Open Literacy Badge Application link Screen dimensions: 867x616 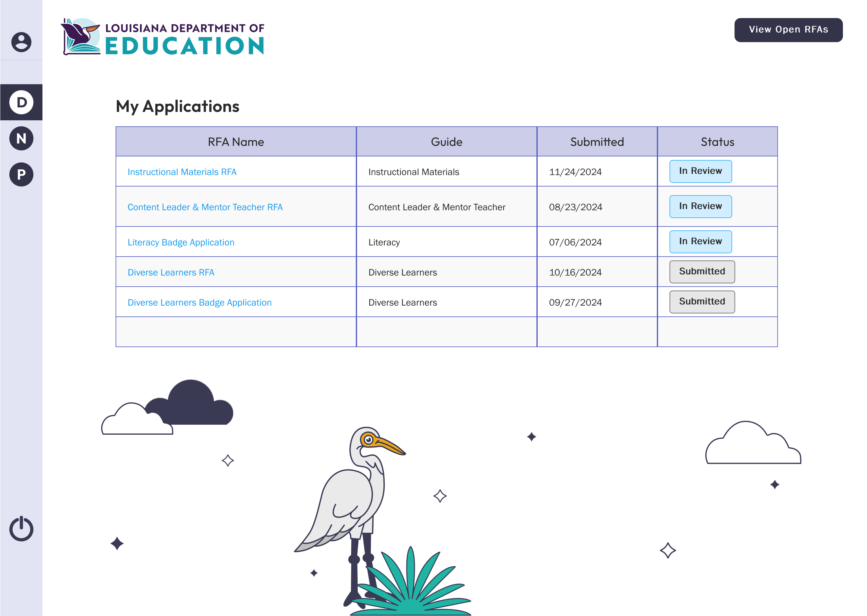point(181,242)
